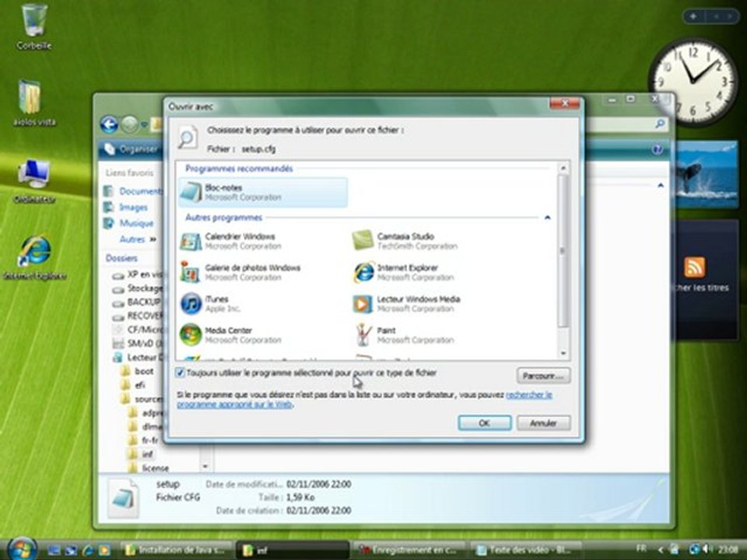Open the Windows Start orb
Image resolution: width=747 pixels, height=560 pixels.
[x=22, y=549]
